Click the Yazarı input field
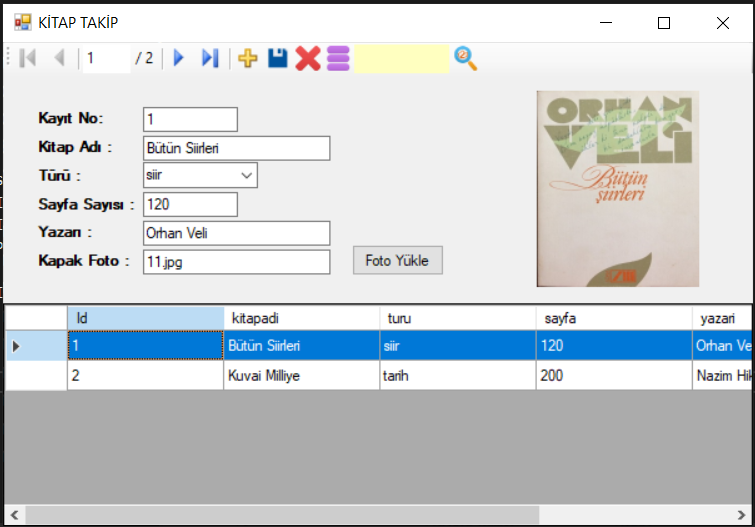Image resolution: width=755 pixels, height=527 pixels. (x=236, y=233)
